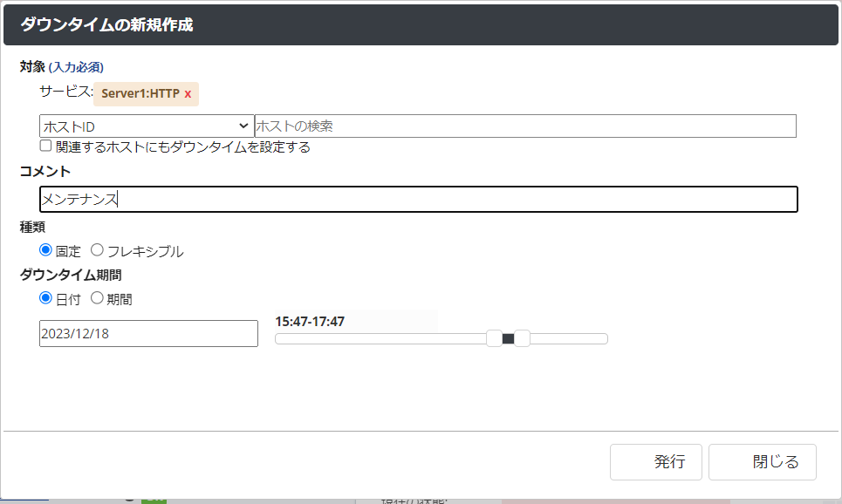Click the time slider's end handle
Viewport: 842px width, 504px height.
tap(522, 338)
